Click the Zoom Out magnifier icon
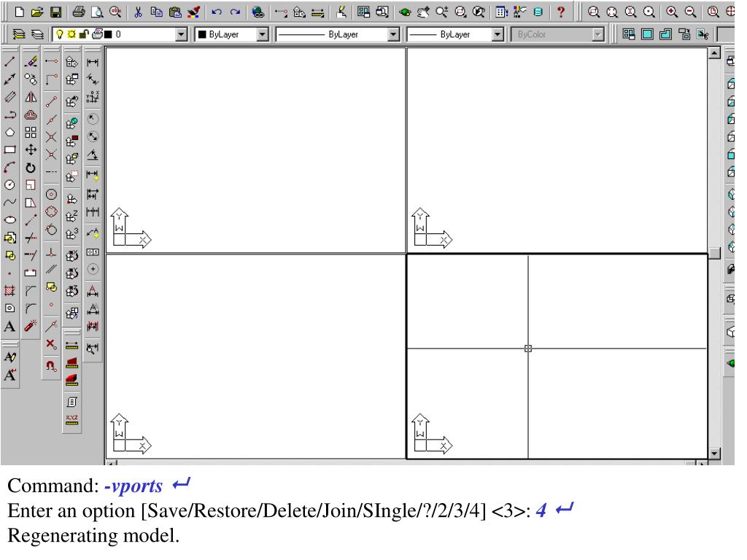Screen dimensions: 747x560 (690, 12)
